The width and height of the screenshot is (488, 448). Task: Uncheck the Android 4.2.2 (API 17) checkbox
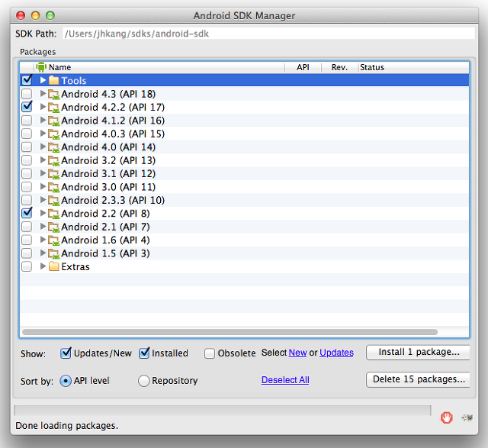27,107
